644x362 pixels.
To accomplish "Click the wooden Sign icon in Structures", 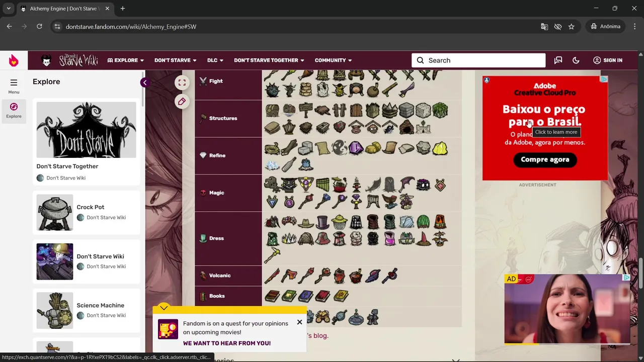I will point(306,110).
